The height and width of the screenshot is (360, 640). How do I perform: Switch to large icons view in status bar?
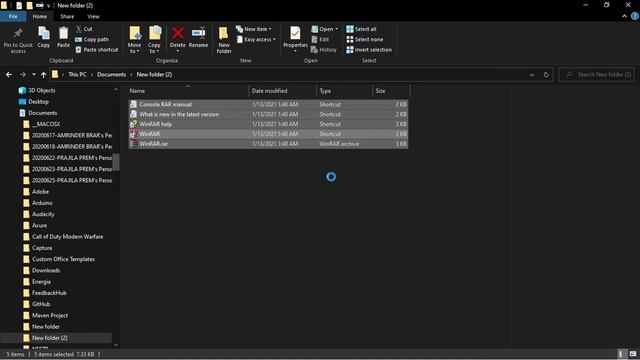point(633,354)
